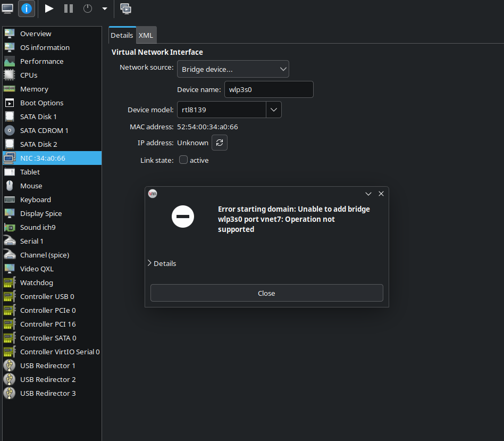504x441 pixels.
Task: Click the error dialog window menu chevron
Action: pyautogui.click(x=368, y=194)
